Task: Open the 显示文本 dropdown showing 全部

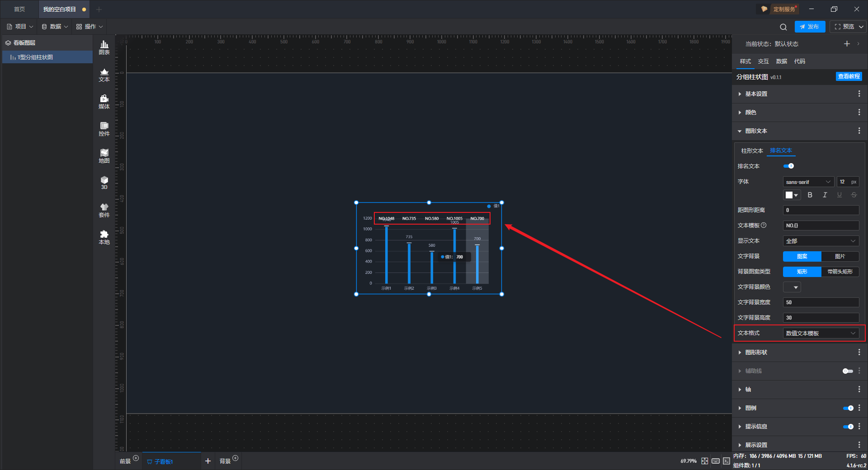Action: pos(821,241)
